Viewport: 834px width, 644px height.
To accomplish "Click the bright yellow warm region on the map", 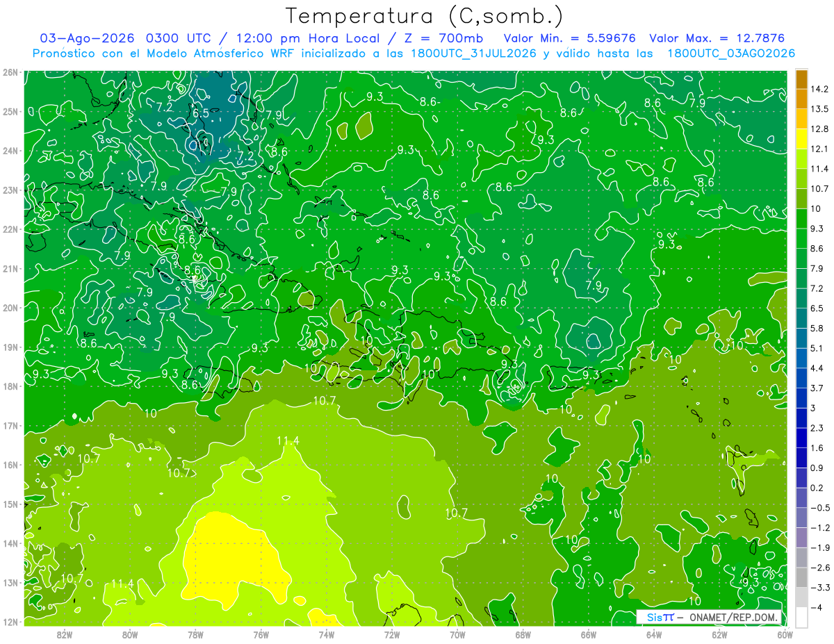I will pos(233,559).
